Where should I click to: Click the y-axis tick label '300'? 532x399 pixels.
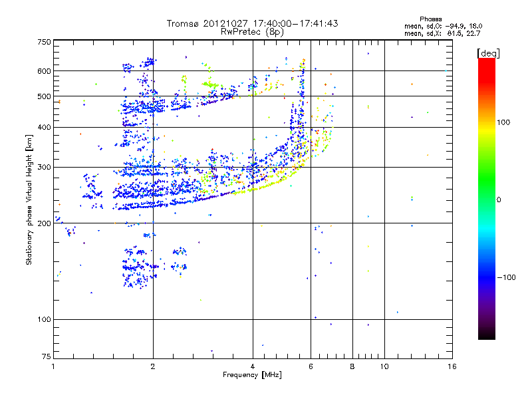click(x=44, y=168)
